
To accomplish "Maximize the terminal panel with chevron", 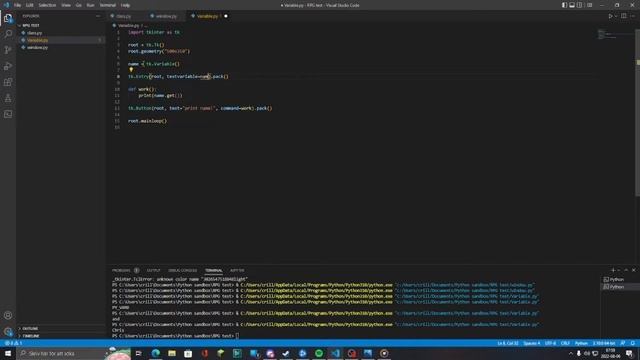I will tap(626, 270).
